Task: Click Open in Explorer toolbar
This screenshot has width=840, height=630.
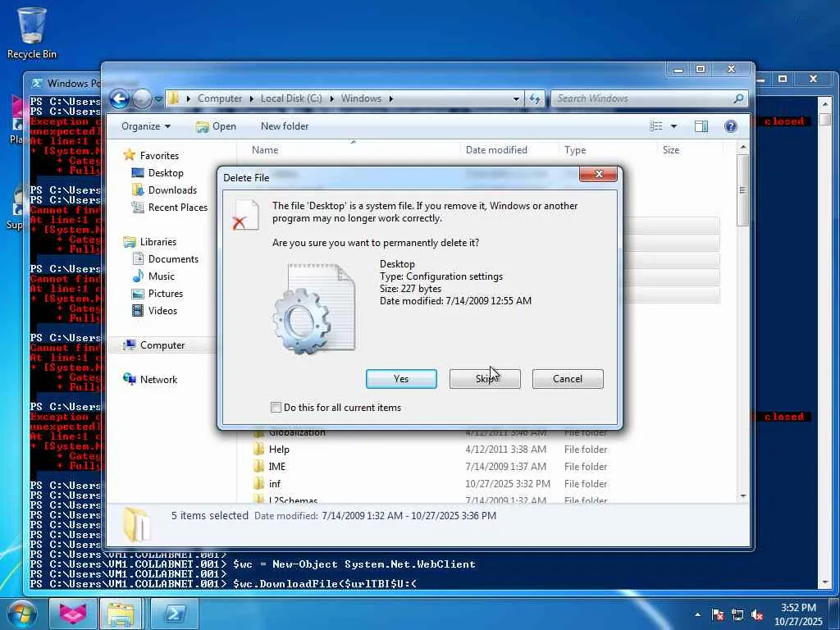Action: point(216,126)
